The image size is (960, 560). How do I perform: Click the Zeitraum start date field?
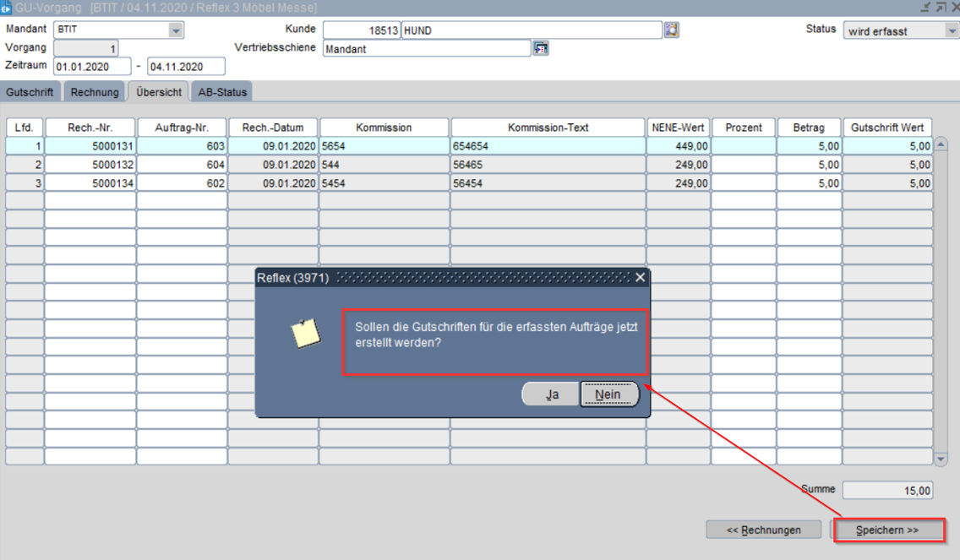click(x=91, y=66)
